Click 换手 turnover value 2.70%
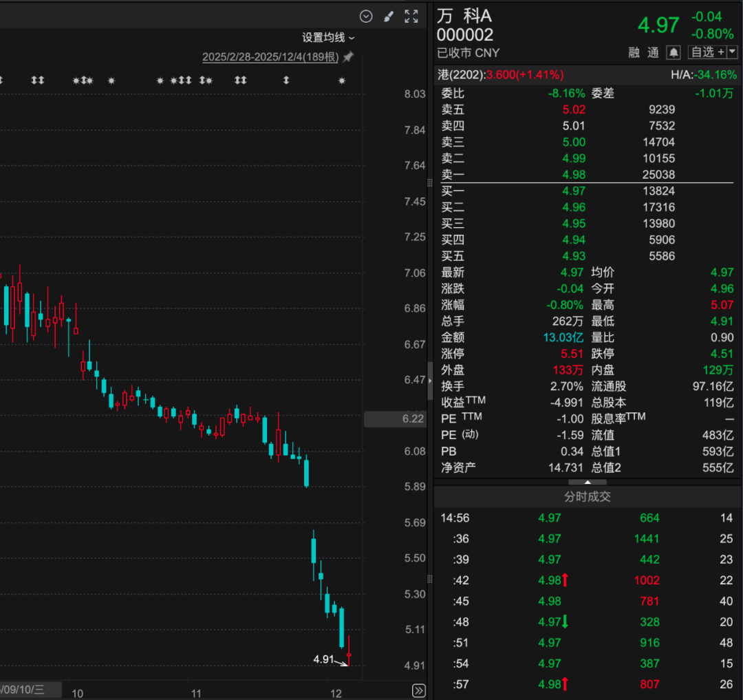 [567, 386]
